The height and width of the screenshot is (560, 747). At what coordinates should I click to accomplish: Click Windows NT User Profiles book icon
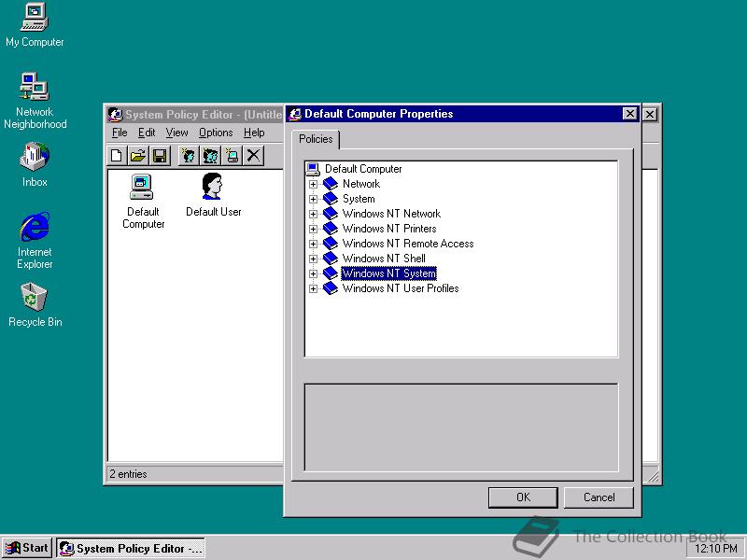331,288
